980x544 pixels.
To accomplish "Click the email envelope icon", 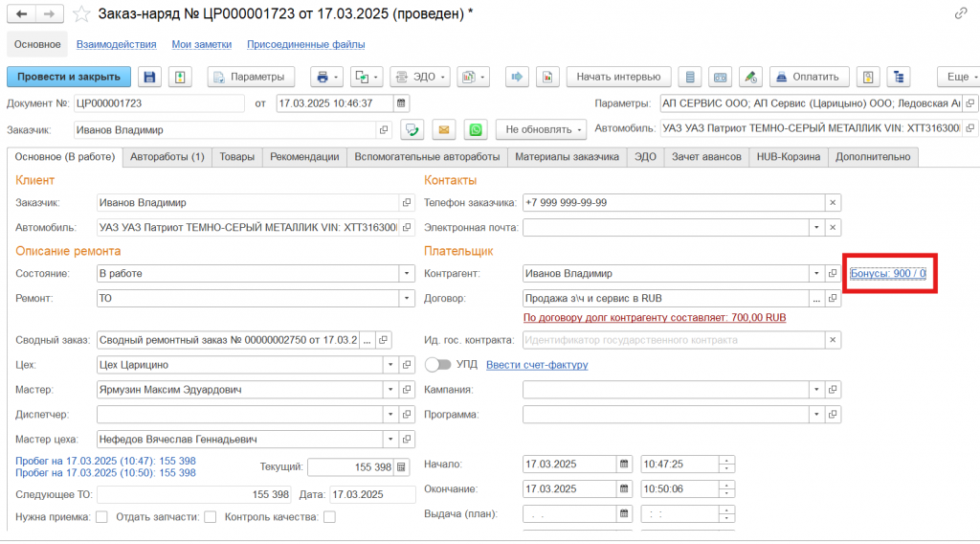I will point(444,129).
